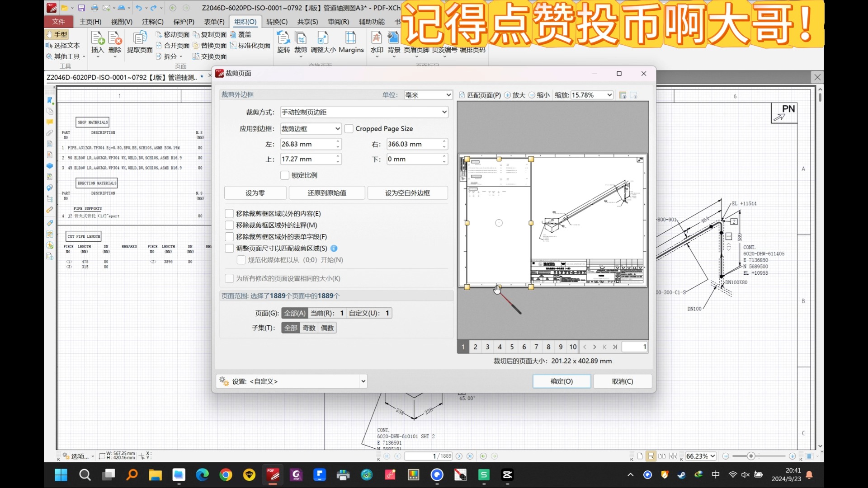Increment the 左 margin value stepper
The width and height of the screenshot is (868, 488).
(x=337, y=141)
